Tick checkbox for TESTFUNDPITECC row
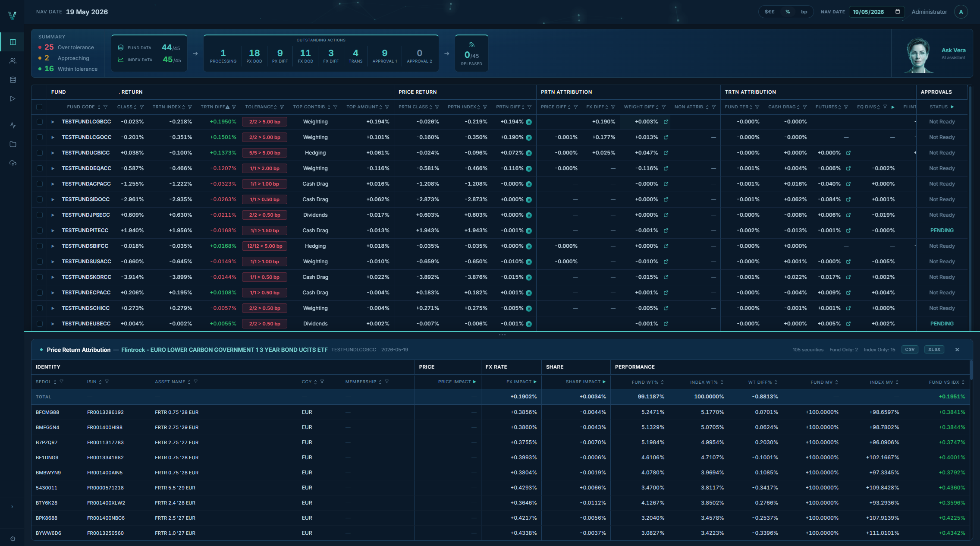Image resolution: width=980 pixels, height=546 pixels. [40, 230]
